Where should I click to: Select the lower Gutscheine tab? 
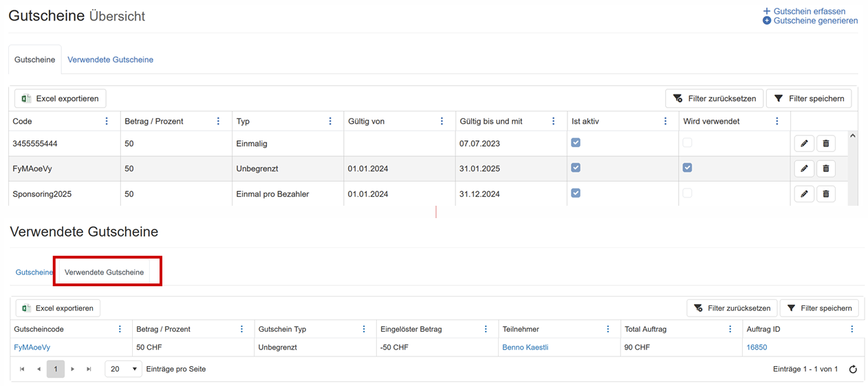pyautogui.click(x=34, y=272)
